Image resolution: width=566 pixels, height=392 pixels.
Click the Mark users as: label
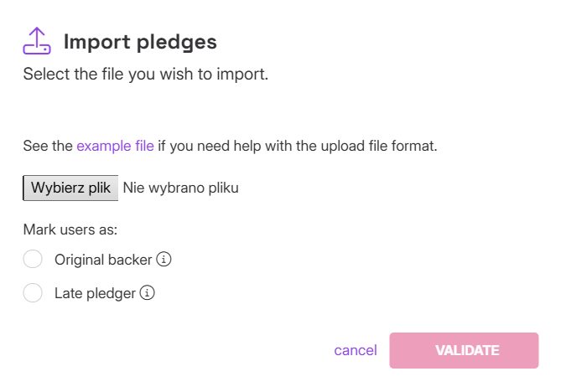70,229
